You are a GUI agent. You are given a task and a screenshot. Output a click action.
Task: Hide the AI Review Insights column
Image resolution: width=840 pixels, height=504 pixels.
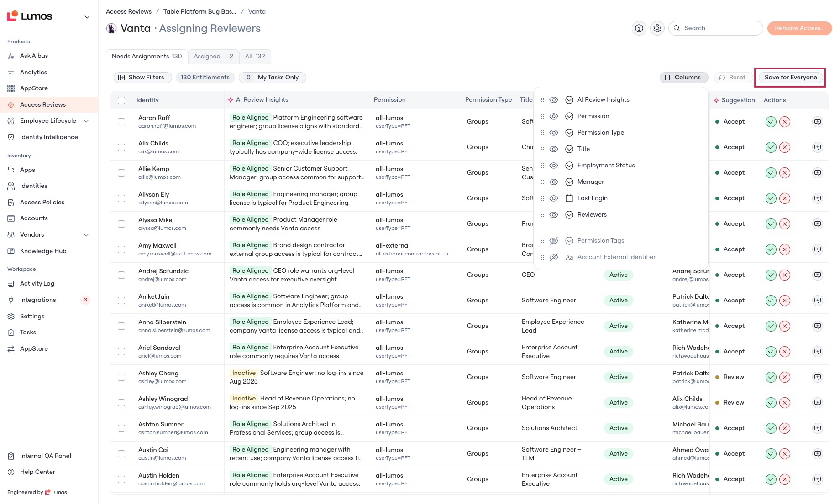(554, 100)
